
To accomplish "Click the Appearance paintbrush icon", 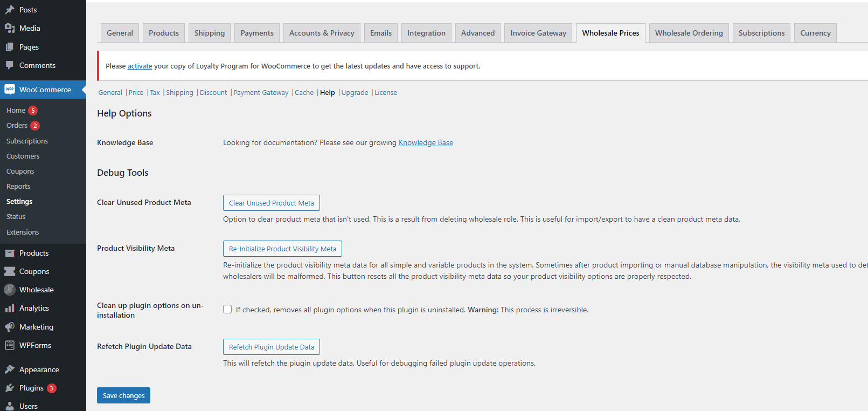I will [x=10, y=369].
